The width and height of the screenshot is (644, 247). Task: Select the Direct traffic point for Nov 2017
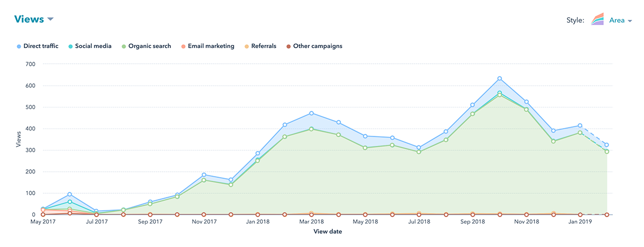click(204, 175)
